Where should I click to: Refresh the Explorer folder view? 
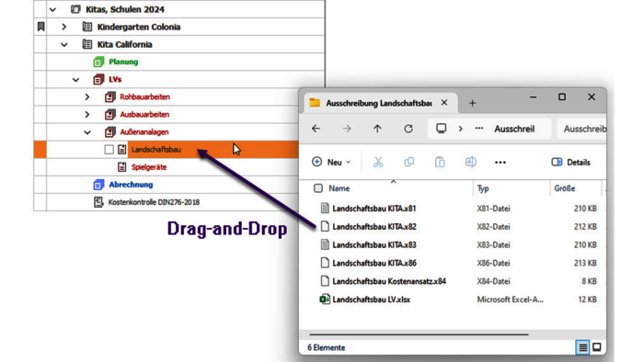coord(408,129)
